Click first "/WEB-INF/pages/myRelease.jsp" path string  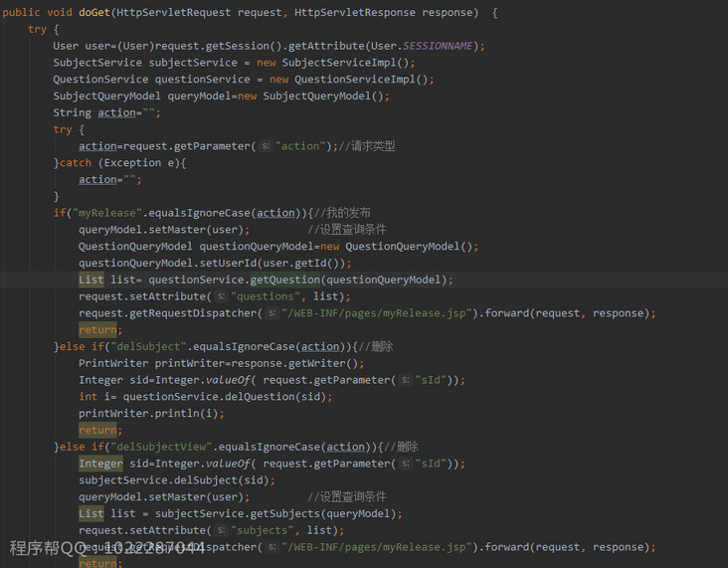(x=377, y=313)
